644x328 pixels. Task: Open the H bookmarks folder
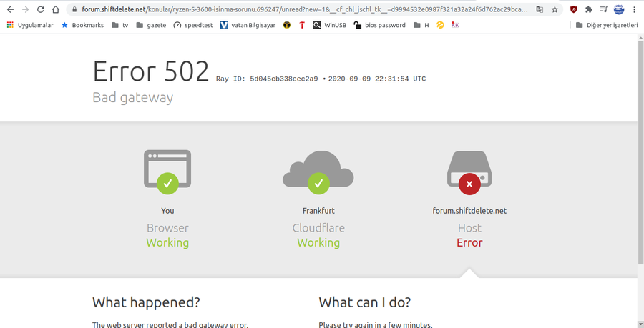(x=421, y=25)
